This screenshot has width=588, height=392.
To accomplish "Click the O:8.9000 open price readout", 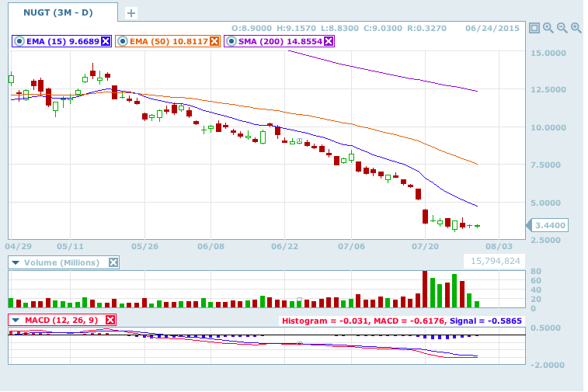I will (251, 28).
